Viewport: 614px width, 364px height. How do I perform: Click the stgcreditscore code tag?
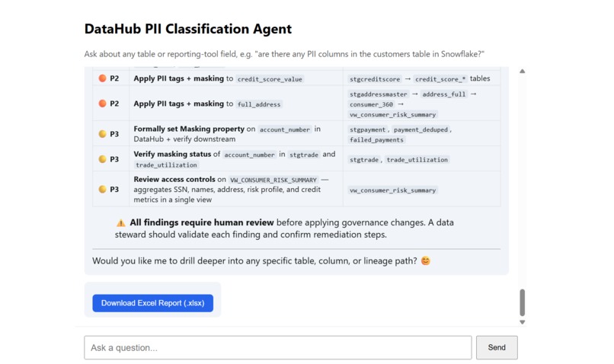375,79
